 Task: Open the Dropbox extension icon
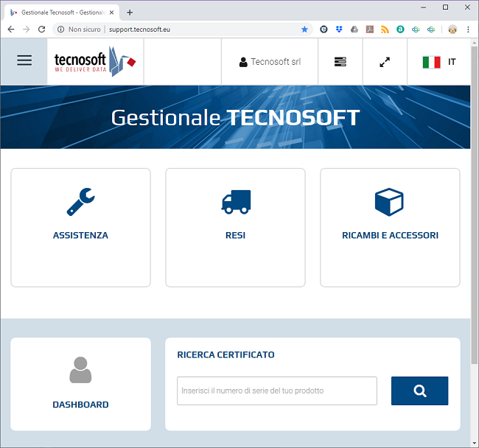coord(339,29)
